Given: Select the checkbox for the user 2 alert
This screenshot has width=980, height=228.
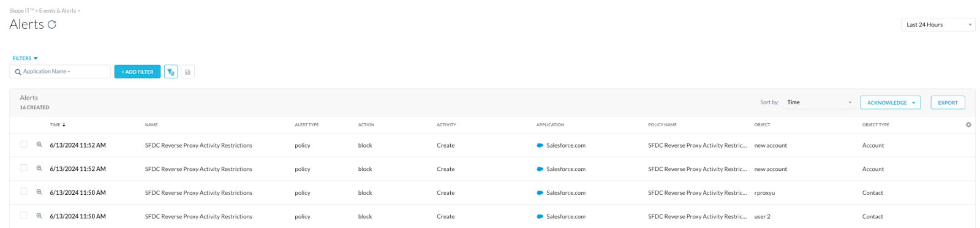Looking at the screenshot, I should pos(24,215).
